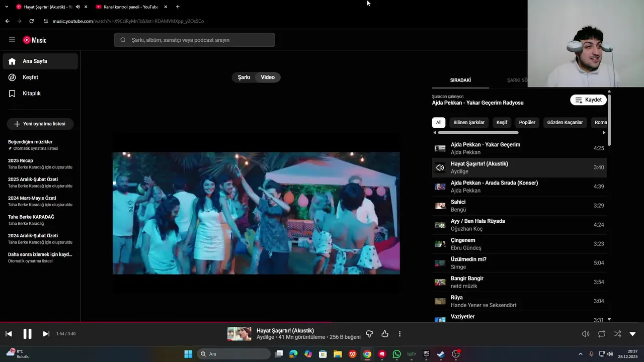
Task: Switch to Video mode
Action: [268, 77]
